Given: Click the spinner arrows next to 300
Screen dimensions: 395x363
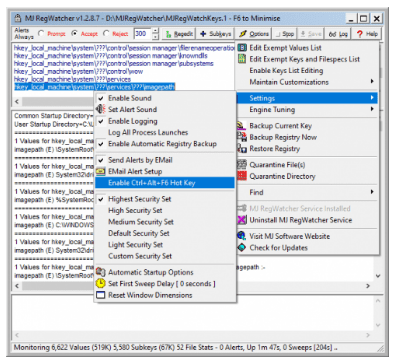Looking at the screenshot, I should 155,34.
